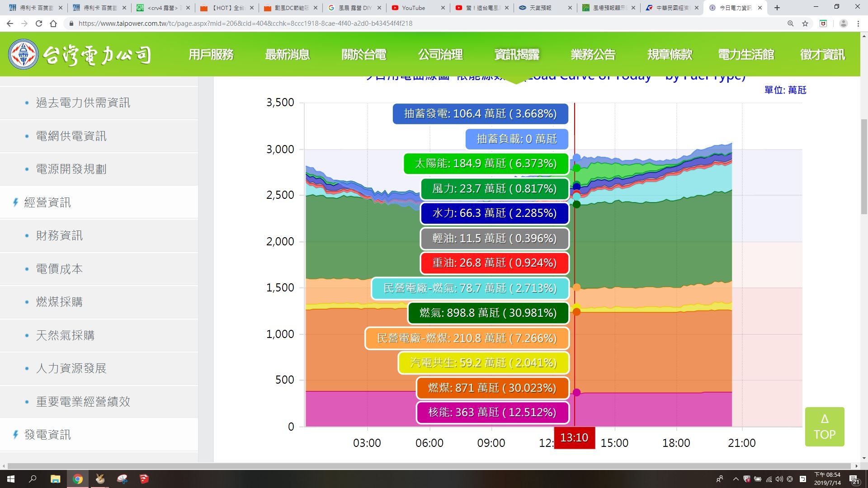Image resolution: width=868 pixels, height=488 pixels.
Task: Open the Chrome profile avatar
Action: coord(843,23)
